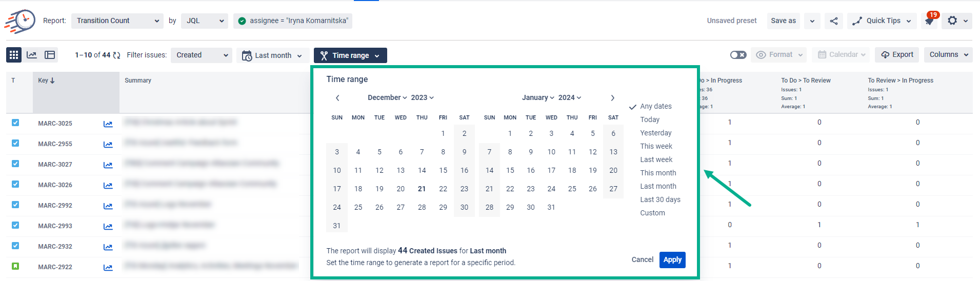This screenshot has width=980, height=281.
Task: Open the settings gear icon
Action: (952, 21)
